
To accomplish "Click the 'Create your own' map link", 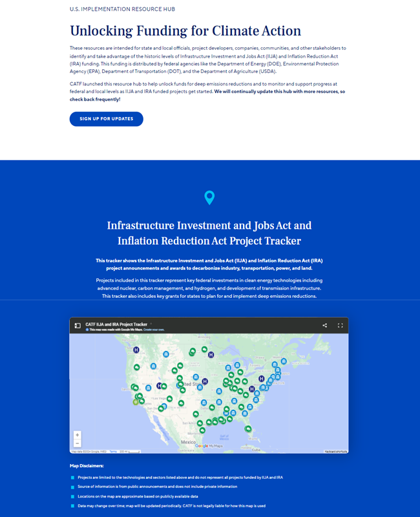I will (x=155, y=330).
